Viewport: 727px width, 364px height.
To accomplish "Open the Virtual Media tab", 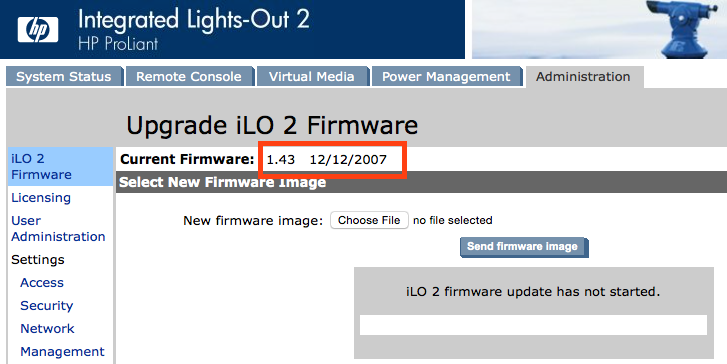I will 312,77.
